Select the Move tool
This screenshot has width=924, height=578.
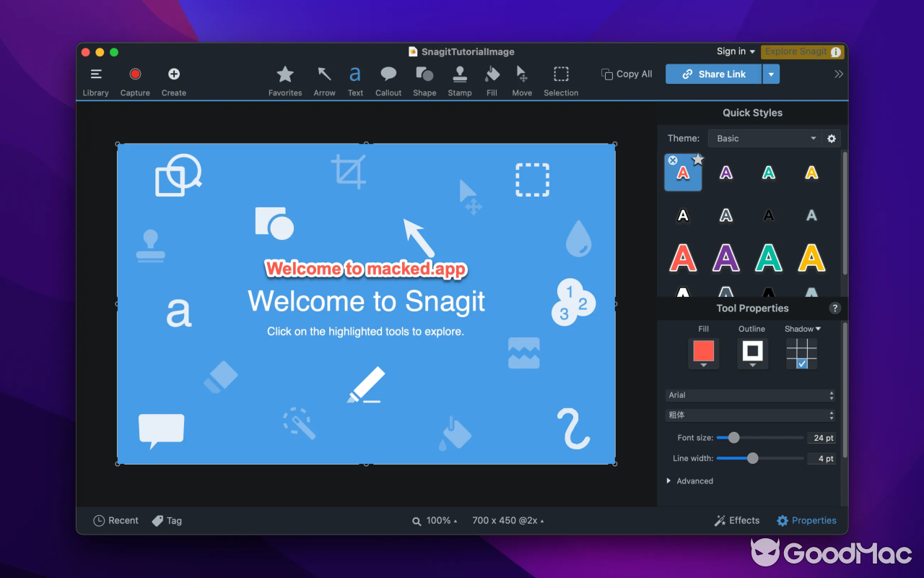(522, 79)
